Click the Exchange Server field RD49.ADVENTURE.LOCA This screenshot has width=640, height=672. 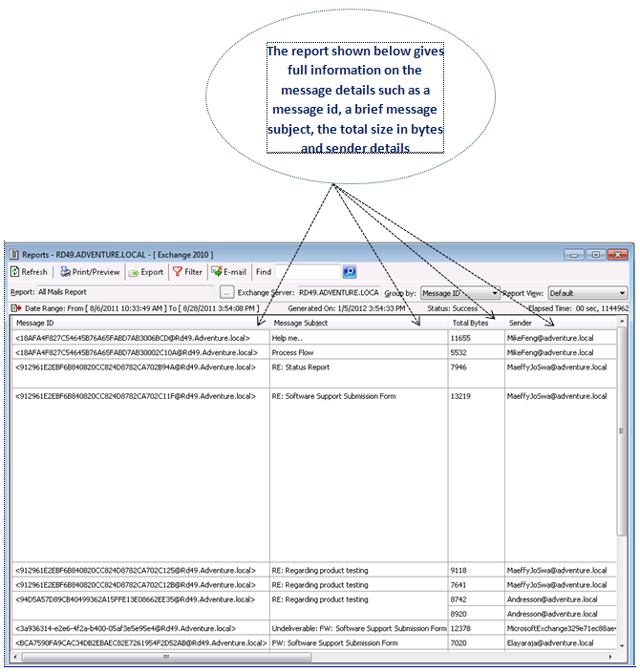(x=339, y=293)
